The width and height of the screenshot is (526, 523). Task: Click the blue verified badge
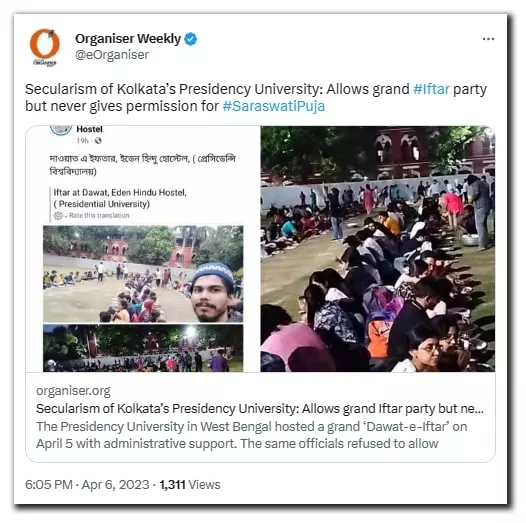191,39
